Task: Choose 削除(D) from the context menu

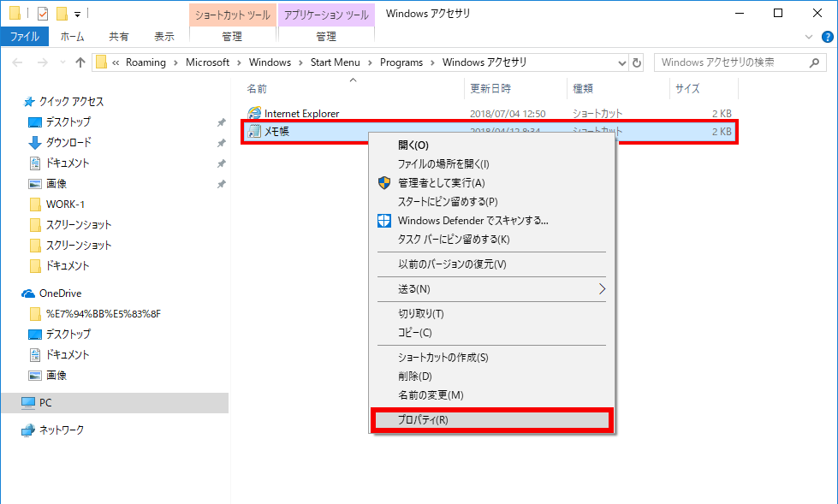Action: click(491, 377)
